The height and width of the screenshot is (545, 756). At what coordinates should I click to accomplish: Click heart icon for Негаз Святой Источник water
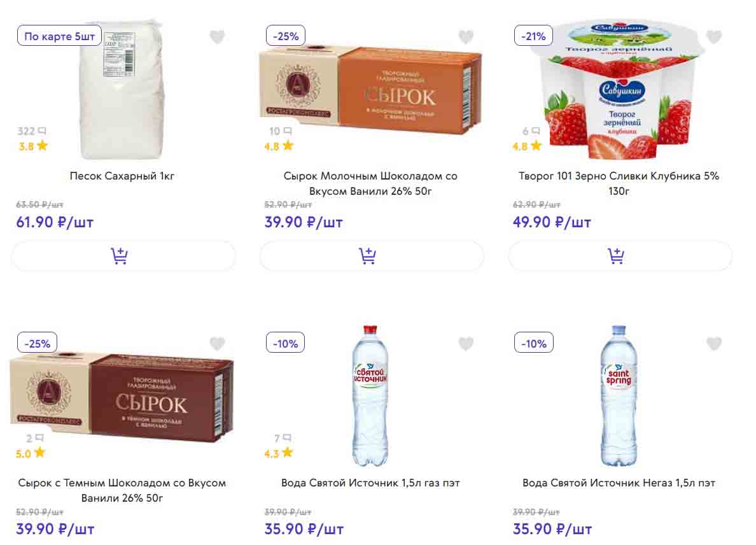714,344
